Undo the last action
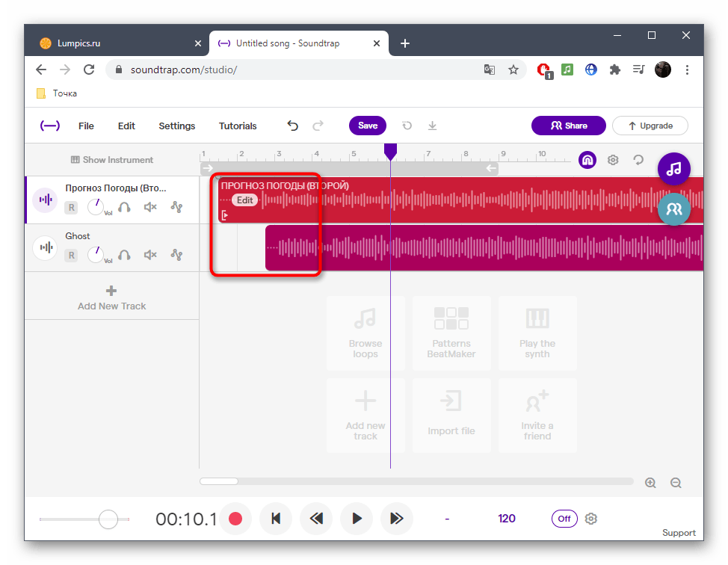Image resolution: width=728 pixels, height=565 pixels. point(292,126)
